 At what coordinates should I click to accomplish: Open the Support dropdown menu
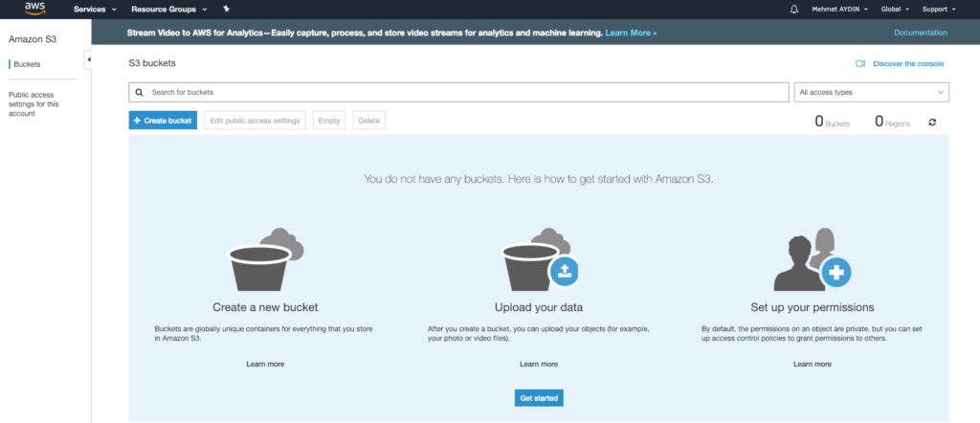[x=939, y=10]
